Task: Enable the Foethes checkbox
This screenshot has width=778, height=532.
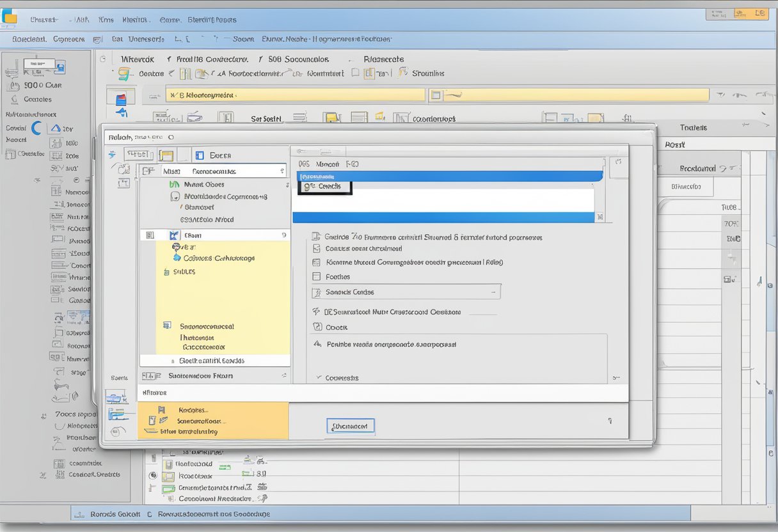Action: tap(316, 277)
